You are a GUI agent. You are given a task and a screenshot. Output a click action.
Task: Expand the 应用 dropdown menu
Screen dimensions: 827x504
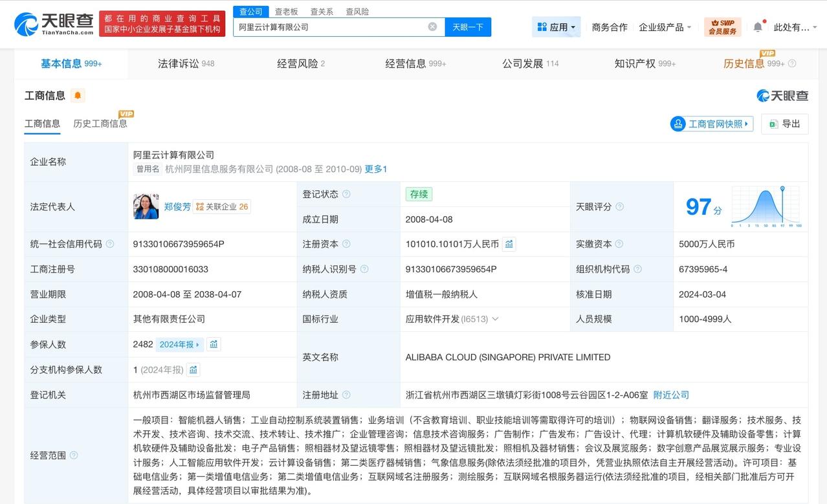[x=557, y=27]
